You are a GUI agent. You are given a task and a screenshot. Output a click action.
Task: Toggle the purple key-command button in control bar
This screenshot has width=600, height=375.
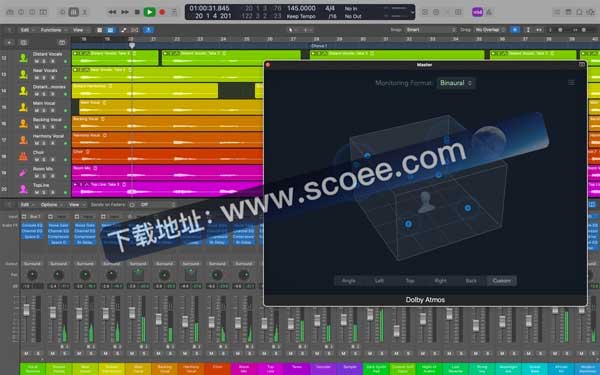(477, 12)
